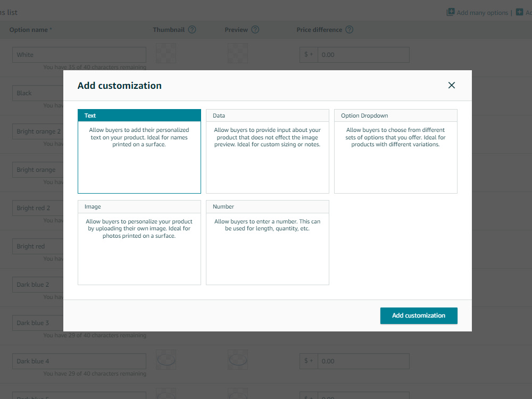Click the Dark blue 4 thumbnail image
This screenshot has width=532, height=399.
coord(166,360)
